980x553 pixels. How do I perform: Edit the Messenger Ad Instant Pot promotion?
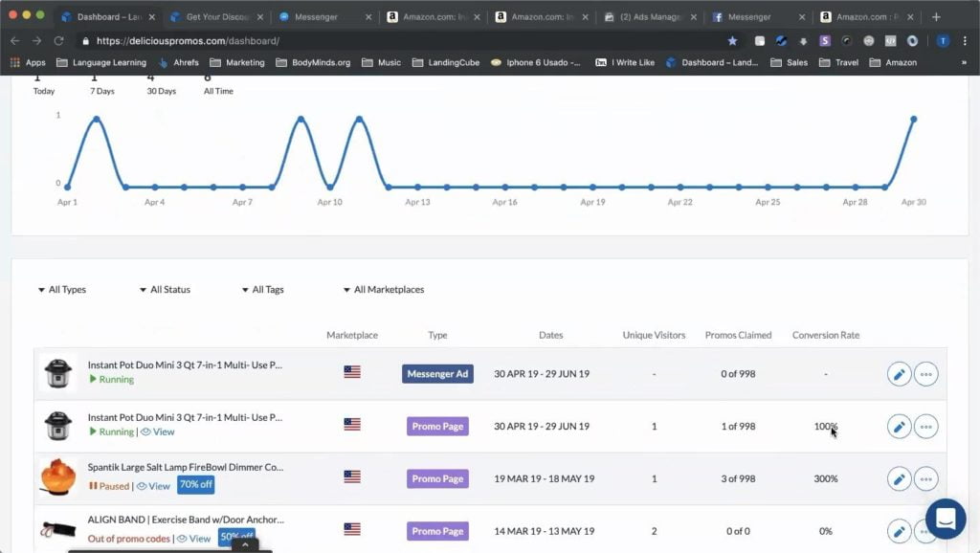pos(899,374)
